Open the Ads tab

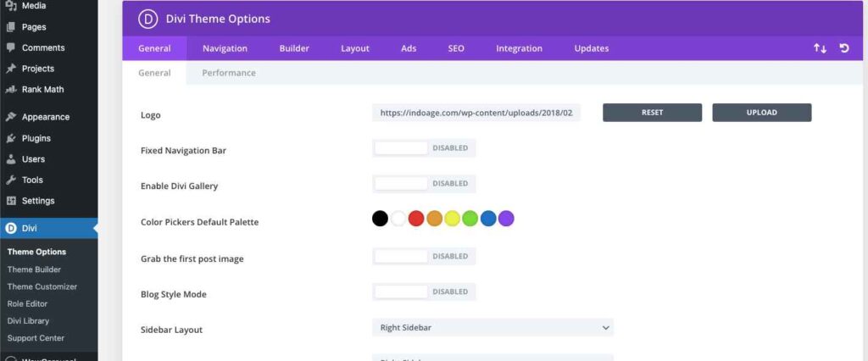tap(409, 48)
